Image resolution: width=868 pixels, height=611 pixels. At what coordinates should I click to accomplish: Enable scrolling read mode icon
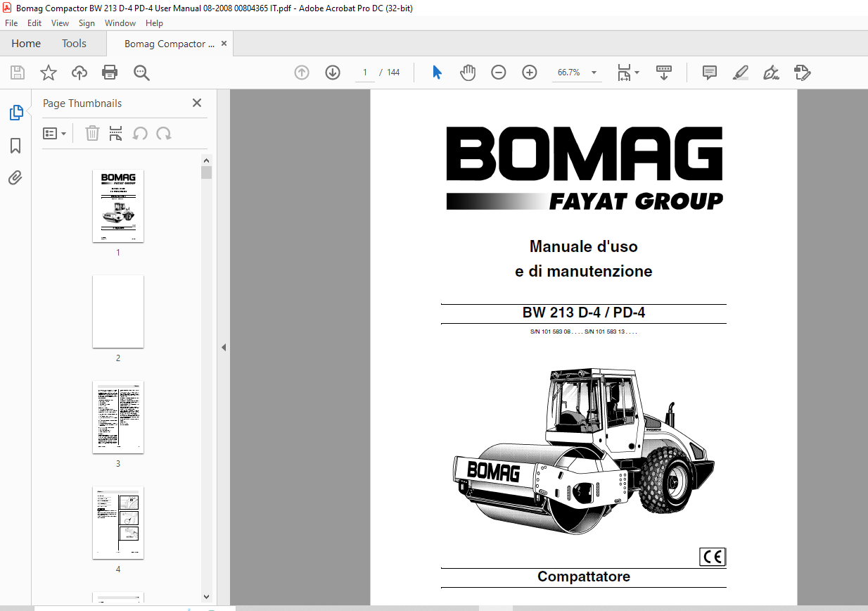pos(664,73)
